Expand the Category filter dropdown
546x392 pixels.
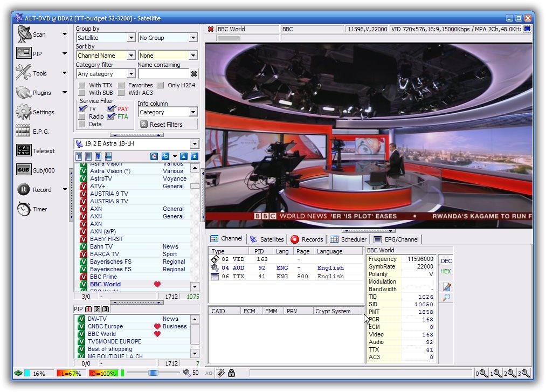[131, 74]
